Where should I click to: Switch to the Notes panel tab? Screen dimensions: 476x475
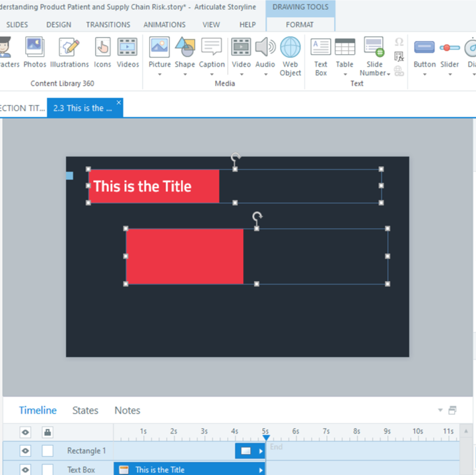[127, 410]
